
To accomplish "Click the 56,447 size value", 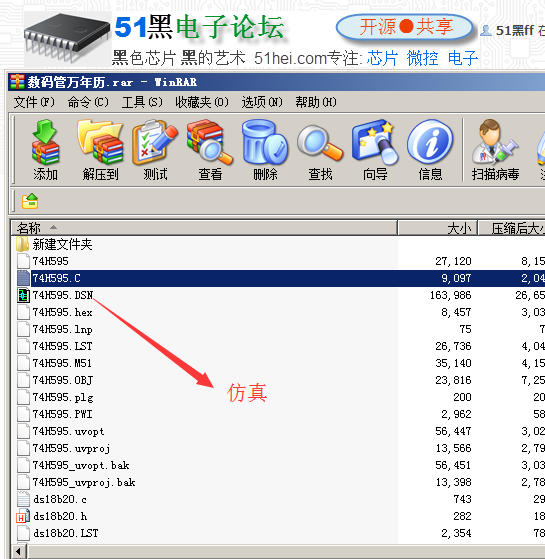I will click(x=453, y=431).
